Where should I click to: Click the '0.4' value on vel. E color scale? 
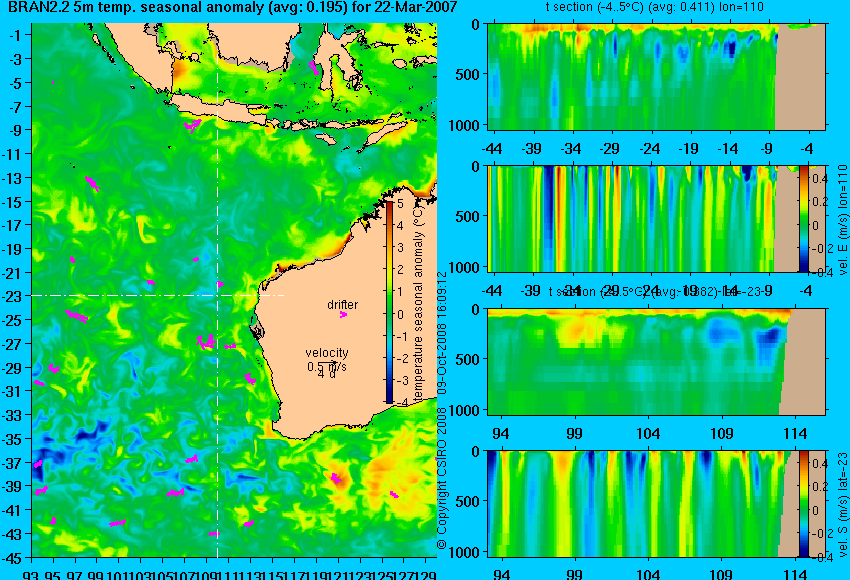[x=820, y=179]
